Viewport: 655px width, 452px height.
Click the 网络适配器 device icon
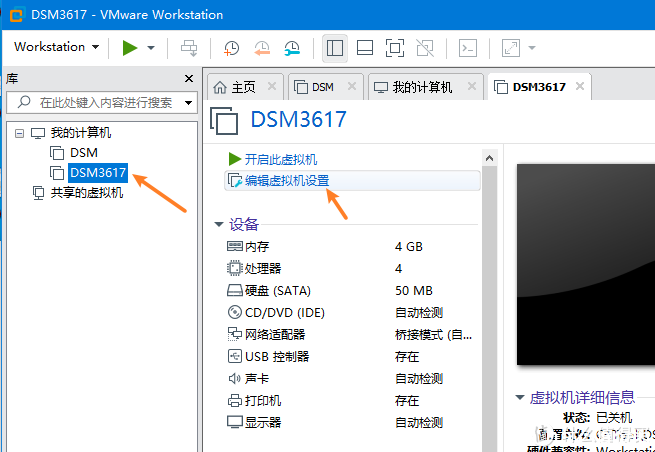(234, 334)
